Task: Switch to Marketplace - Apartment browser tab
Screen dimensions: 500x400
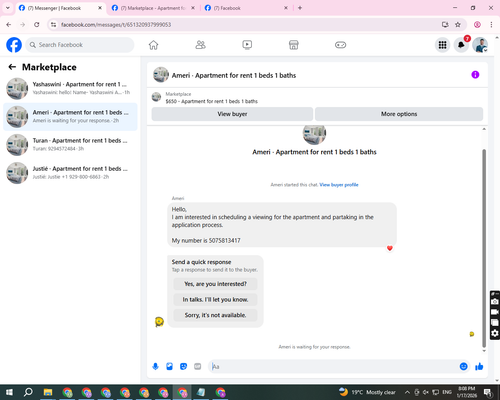Action: pos(153,8)
